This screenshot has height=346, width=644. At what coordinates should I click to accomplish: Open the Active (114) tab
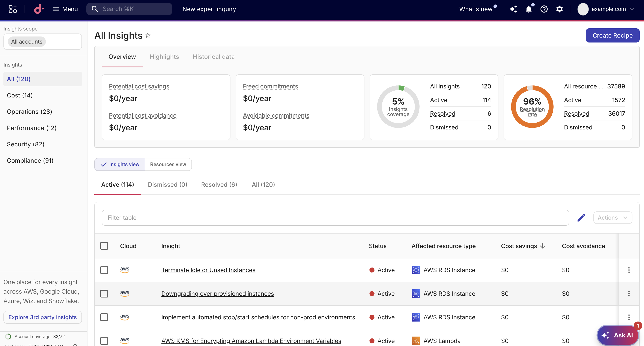tap(117, 185)
